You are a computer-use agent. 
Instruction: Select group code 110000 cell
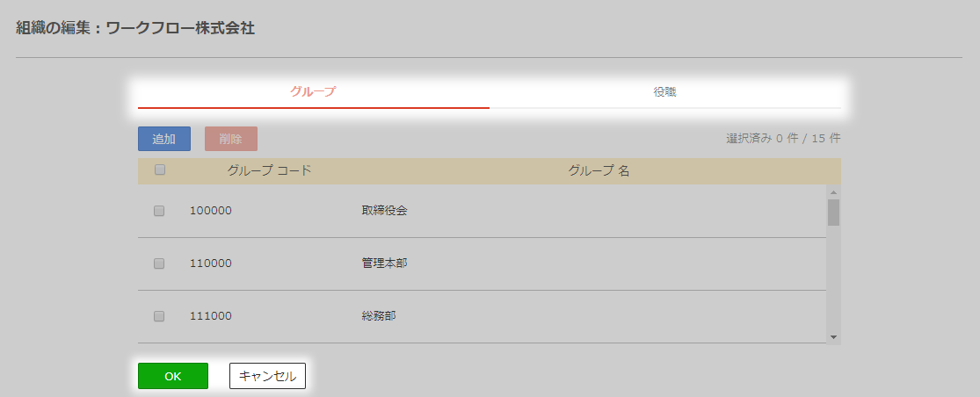(x=211, y=263)
